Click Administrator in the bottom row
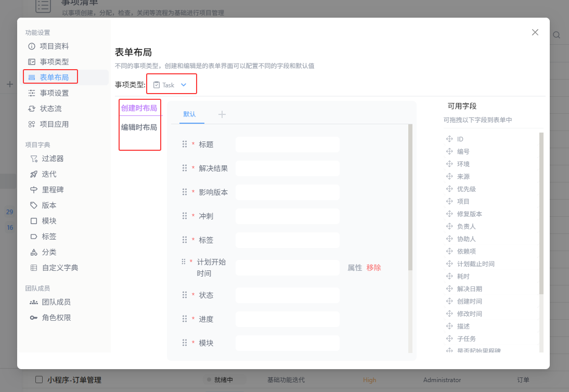Viewport: 569px width, 392px height. tap(442, 380)
